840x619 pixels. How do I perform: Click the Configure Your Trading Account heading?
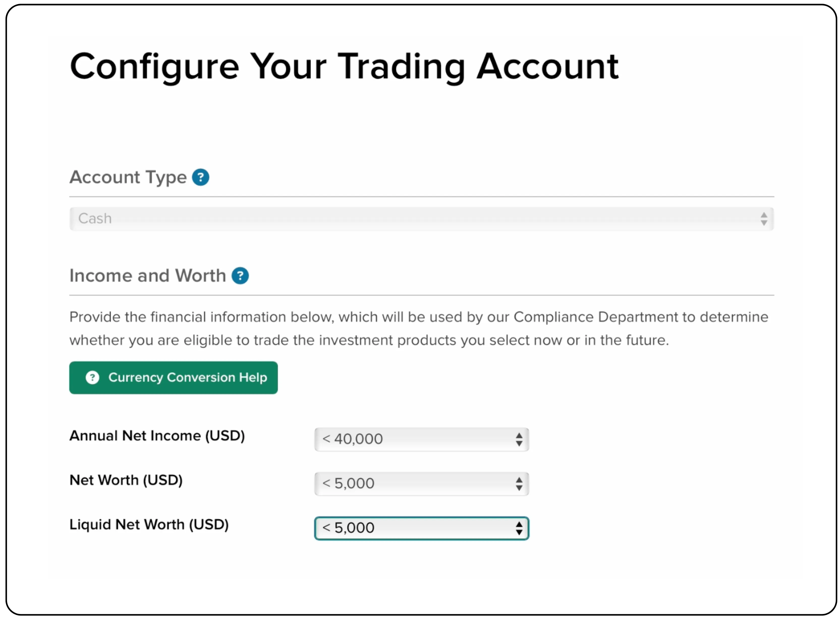[x=344, y=67]
